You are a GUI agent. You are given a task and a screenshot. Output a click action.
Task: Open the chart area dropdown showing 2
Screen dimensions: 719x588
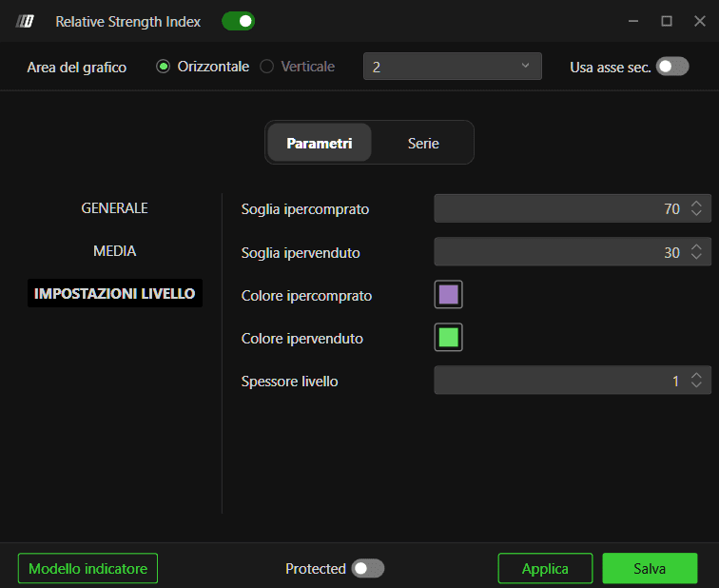(x=452, y=67)
